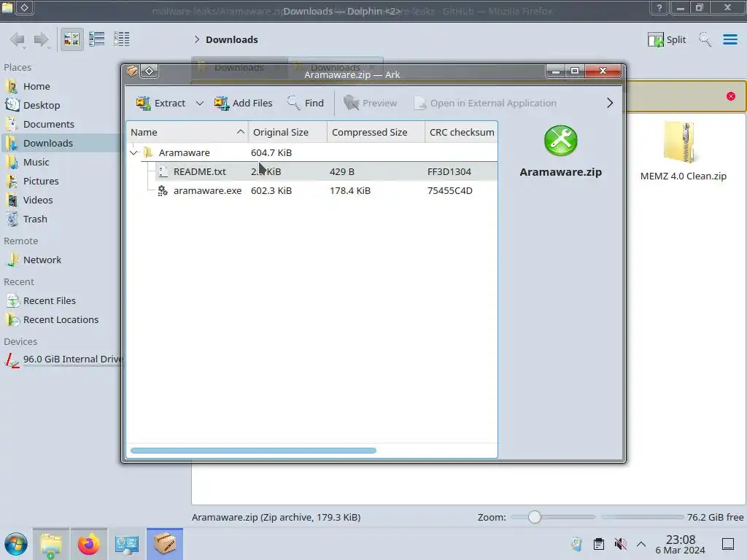
Task: Go forward in Dolphin navigation
Action: pos(42,39)
